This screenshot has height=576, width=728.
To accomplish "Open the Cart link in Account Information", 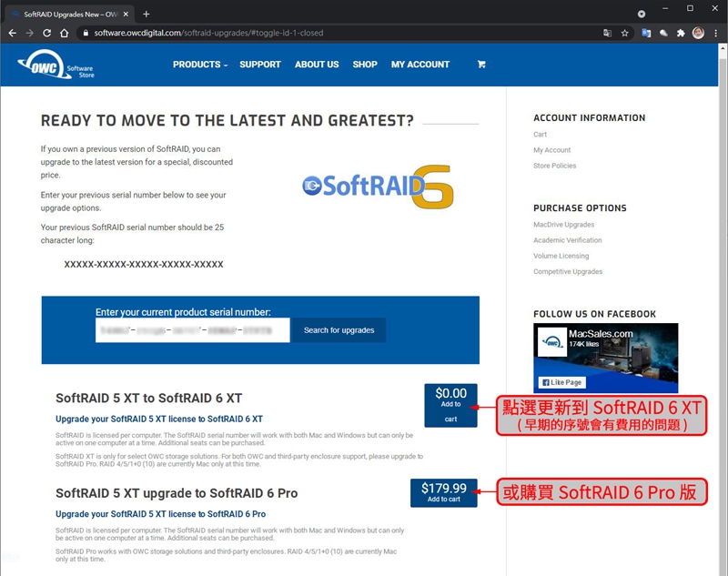I will [x=540, y=134].
